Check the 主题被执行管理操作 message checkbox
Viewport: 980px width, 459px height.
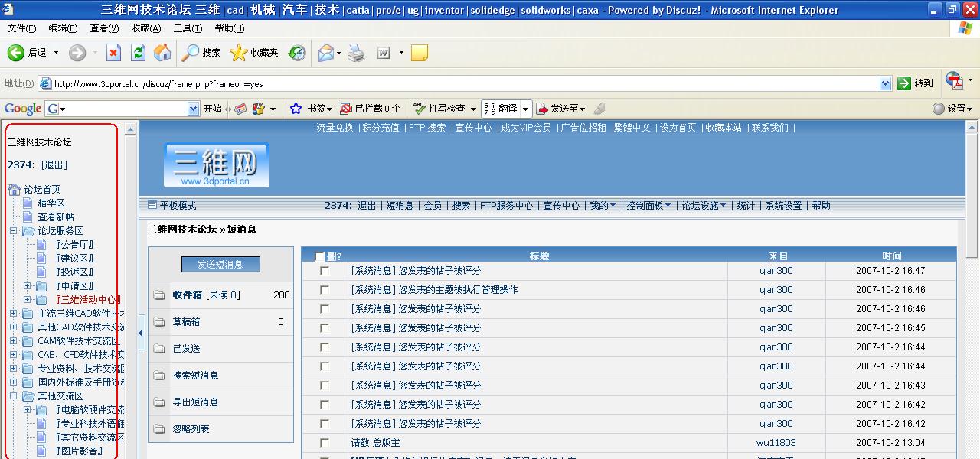(325, 290)
